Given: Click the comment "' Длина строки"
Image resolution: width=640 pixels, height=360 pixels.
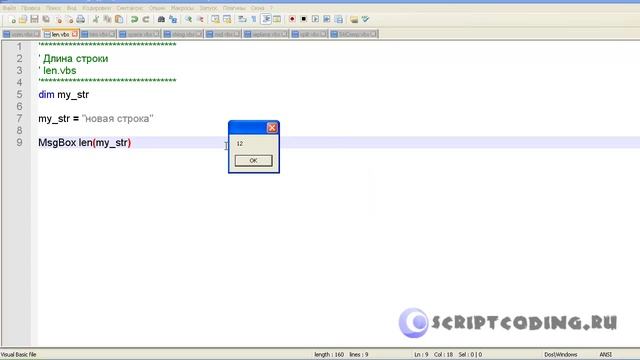Looking at the screenshot, I should click(73, 59).
